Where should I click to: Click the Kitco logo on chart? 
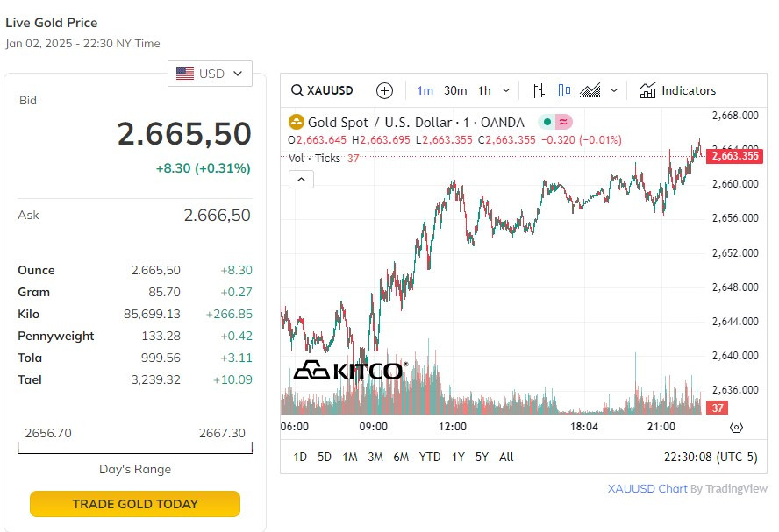point(350,371)
